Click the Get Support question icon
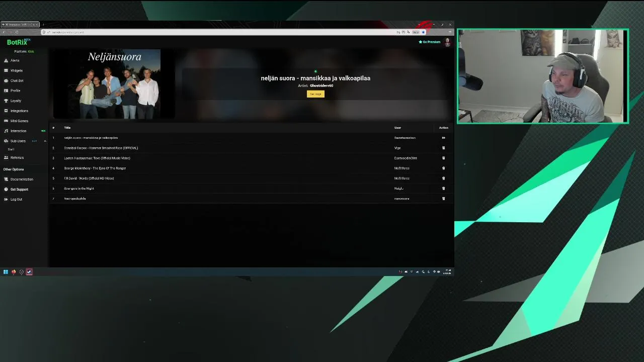644x362 pixels. click(6, 189)
